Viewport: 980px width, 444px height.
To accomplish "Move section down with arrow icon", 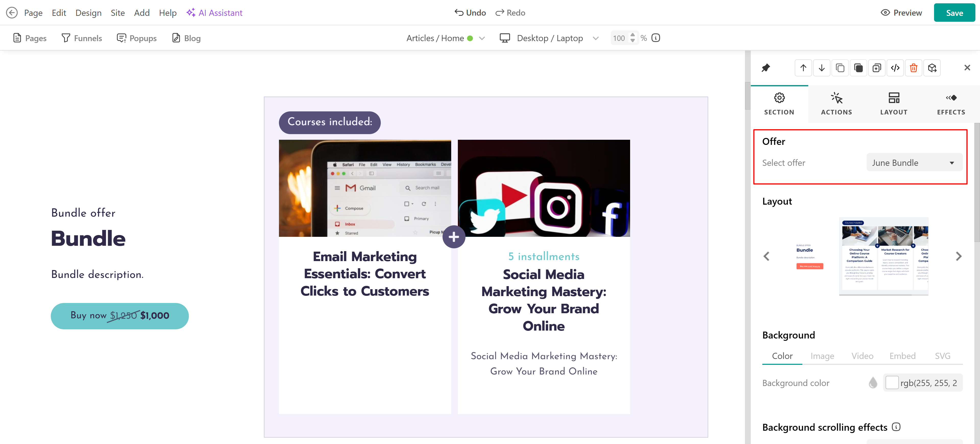I will click(821, 68).
